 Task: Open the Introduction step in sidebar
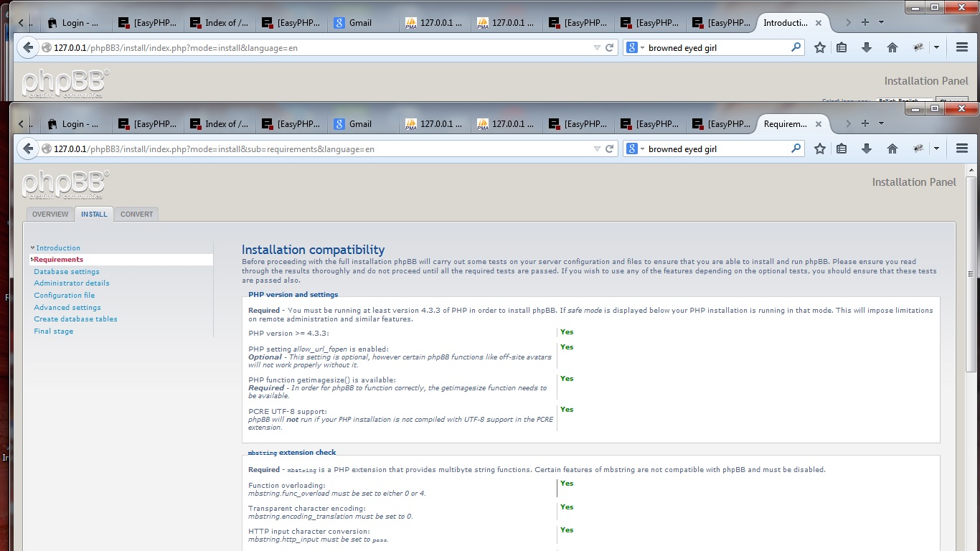(x=58, y=248)
